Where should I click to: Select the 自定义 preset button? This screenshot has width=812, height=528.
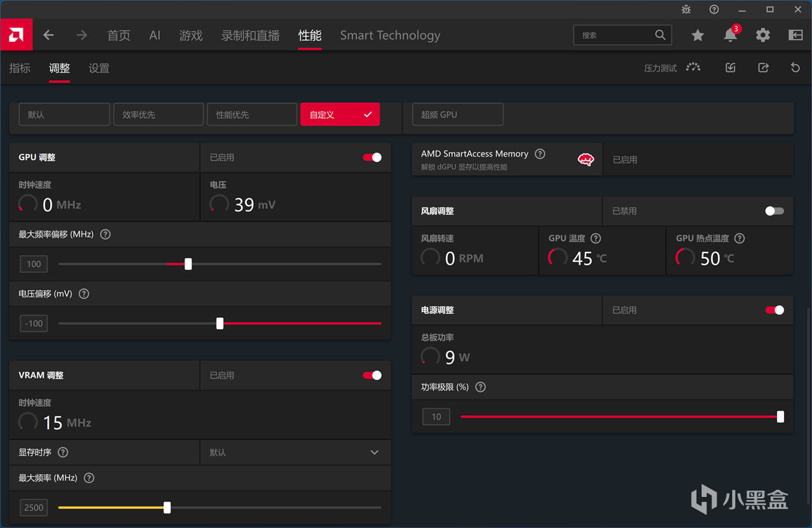[x=340, y=114]
